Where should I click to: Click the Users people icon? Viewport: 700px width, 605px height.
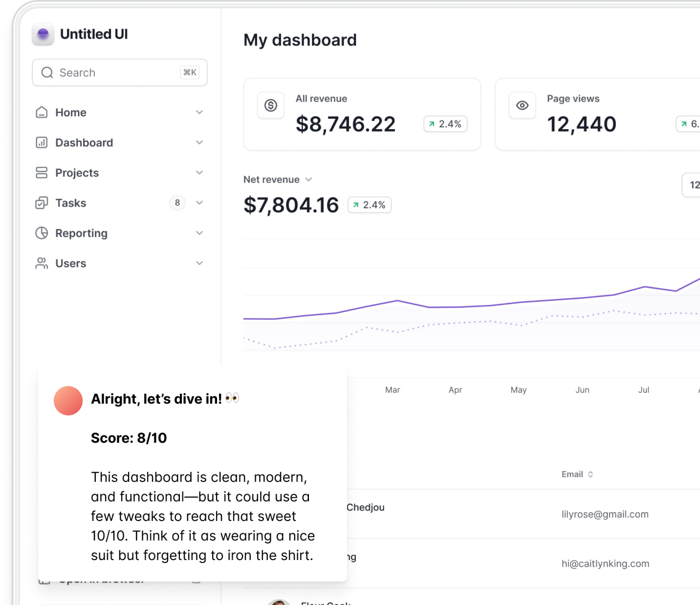[x=42, y=263]
